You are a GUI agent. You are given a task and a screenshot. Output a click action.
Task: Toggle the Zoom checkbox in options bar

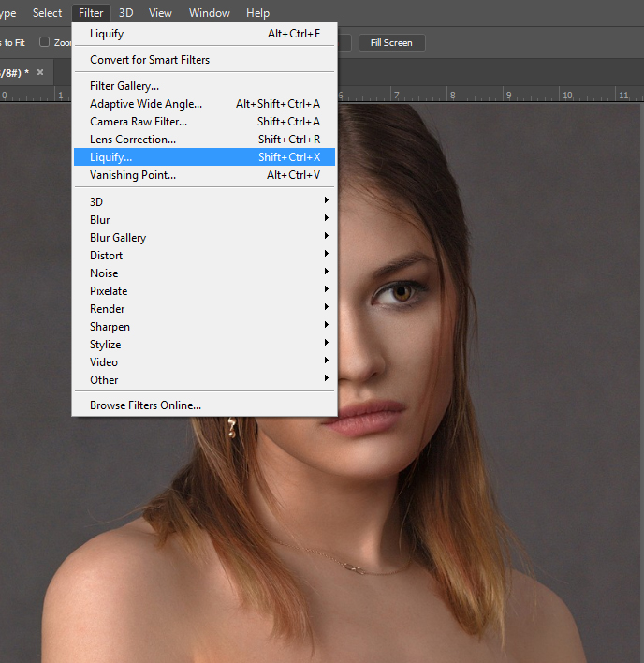coord(44,42)
